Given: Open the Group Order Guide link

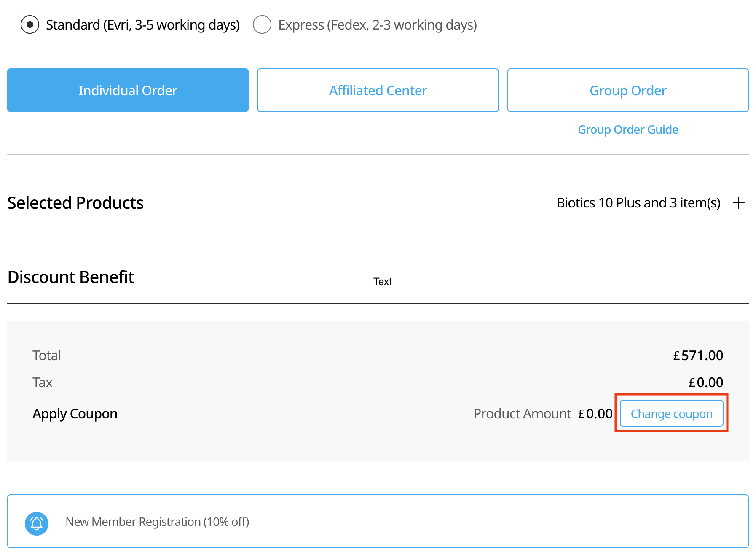Looking at the screenshot, I should (627, 129).
